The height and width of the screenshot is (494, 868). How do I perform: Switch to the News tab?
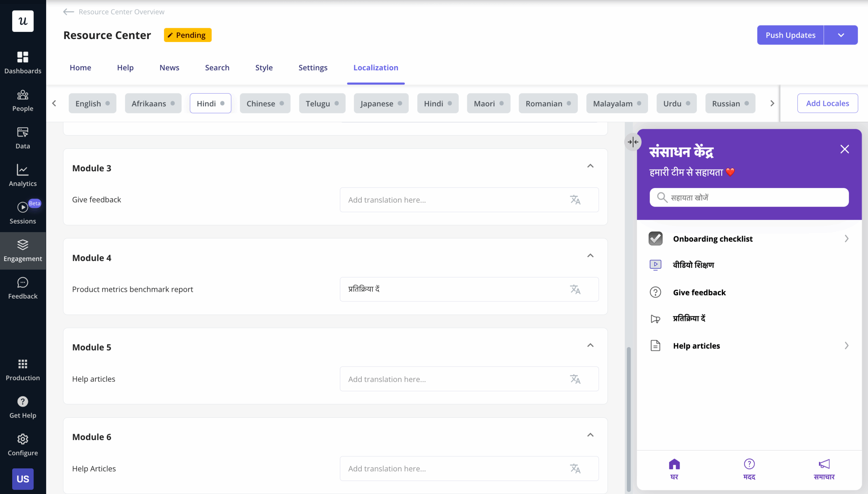[169, 67]
